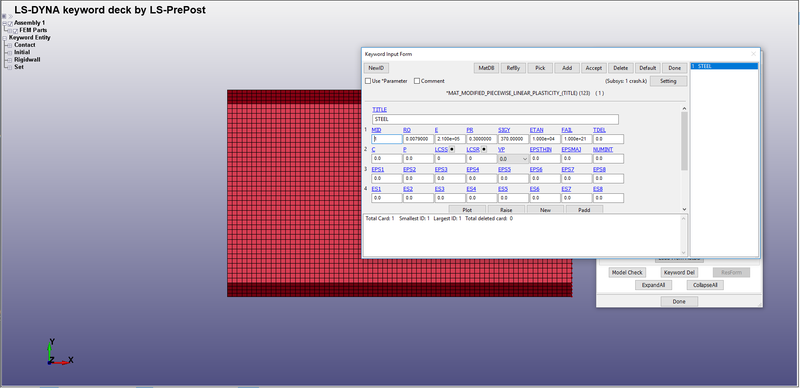The image size is (800, 388).
Task: Click the LCSS curve picker dot button
Action: [x=452, y=149]
